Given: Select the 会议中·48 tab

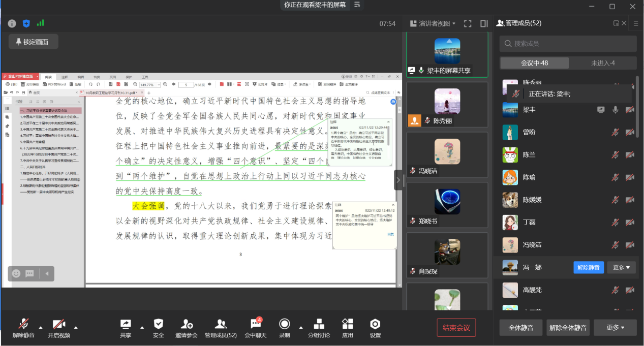Looking at the screenshot, I should tap(534, 63).
